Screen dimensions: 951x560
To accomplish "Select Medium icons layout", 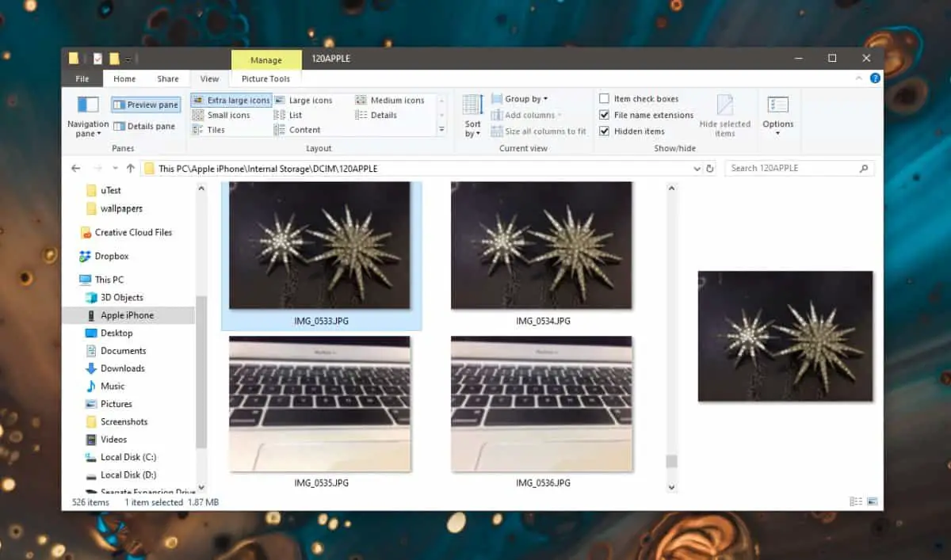I will (390, 101).
